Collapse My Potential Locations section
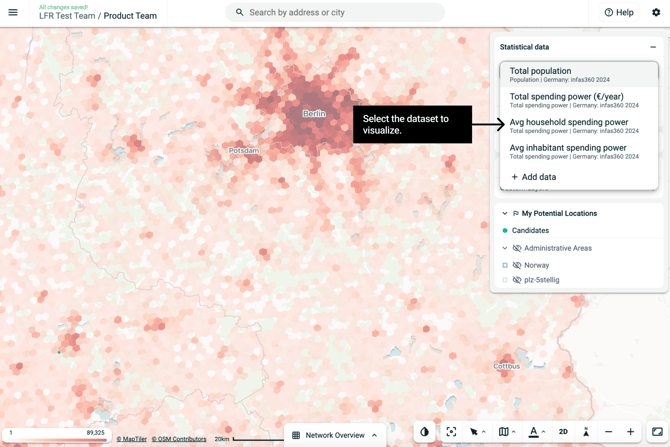 tap(505, 213)
